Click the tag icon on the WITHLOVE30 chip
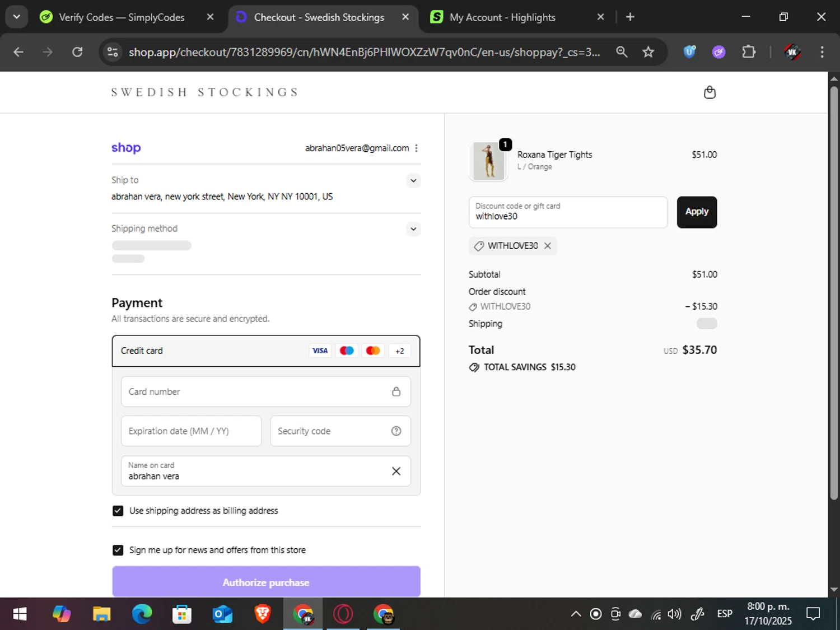 (479, 246)
